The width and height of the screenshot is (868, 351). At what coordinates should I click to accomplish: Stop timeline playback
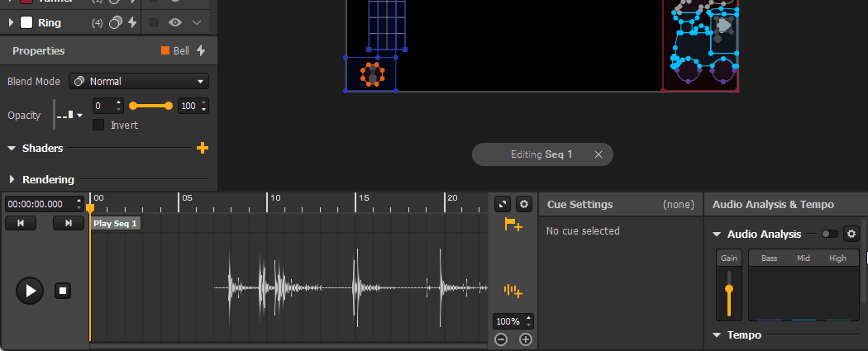pyautogui.click(x=63, y=291)
